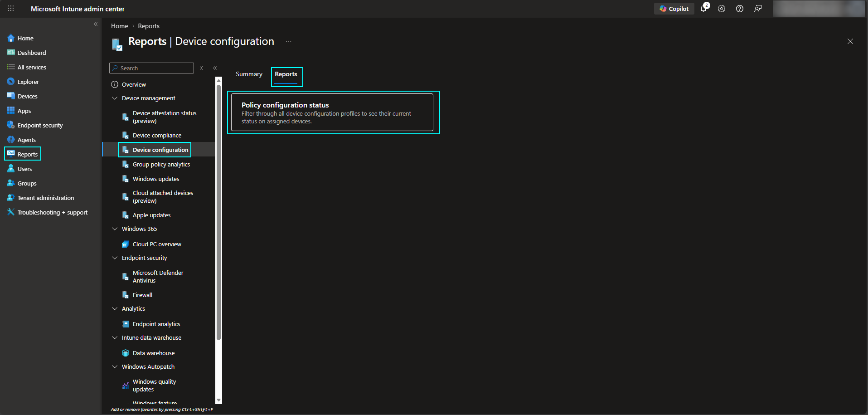Click the All services icon
868x415 pixels.
(11, 67)
